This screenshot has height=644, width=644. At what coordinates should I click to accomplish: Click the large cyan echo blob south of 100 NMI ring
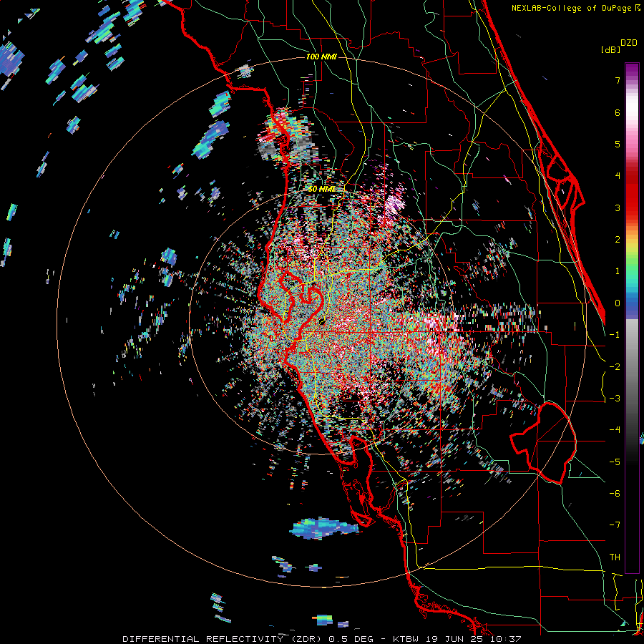[x=323, y=529]
